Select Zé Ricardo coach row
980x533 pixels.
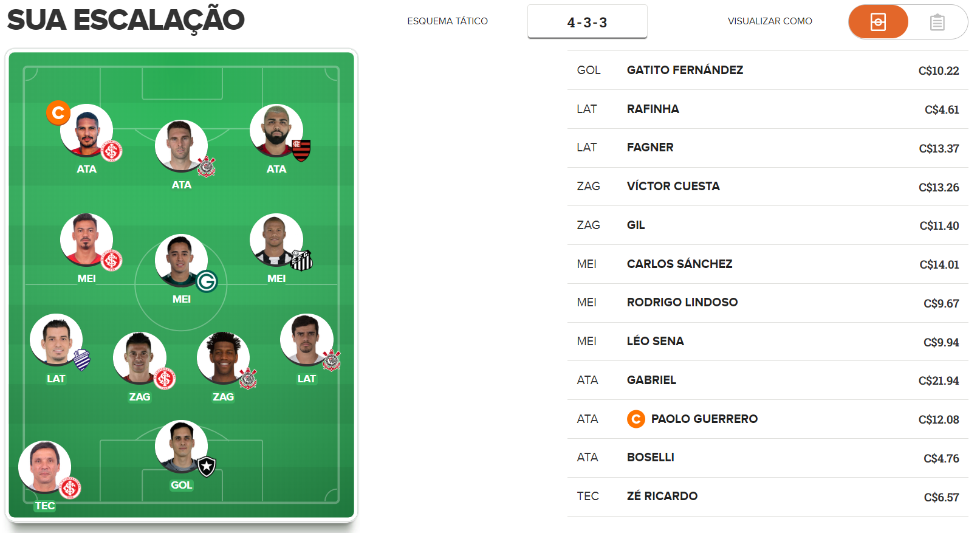767,497
